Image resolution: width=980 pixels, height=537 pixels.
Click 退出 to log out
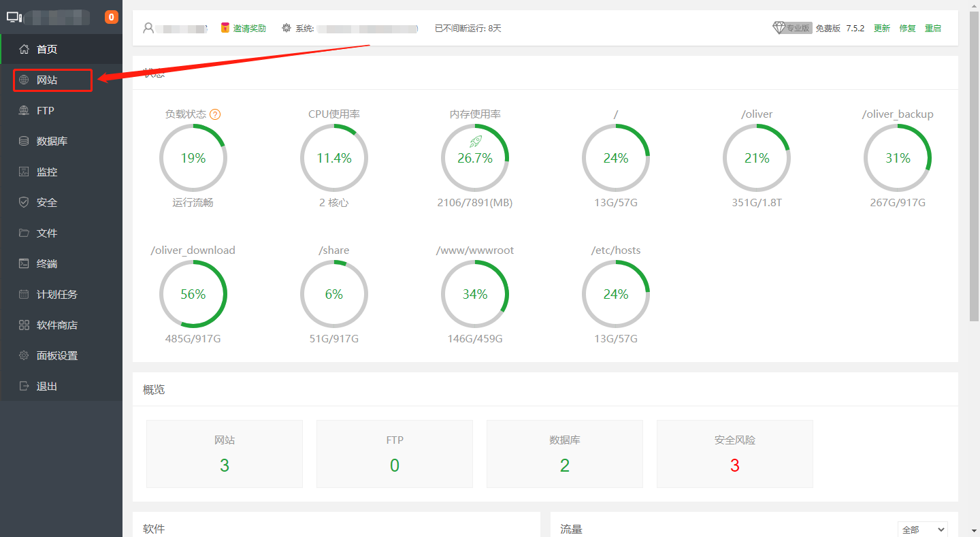47,386
